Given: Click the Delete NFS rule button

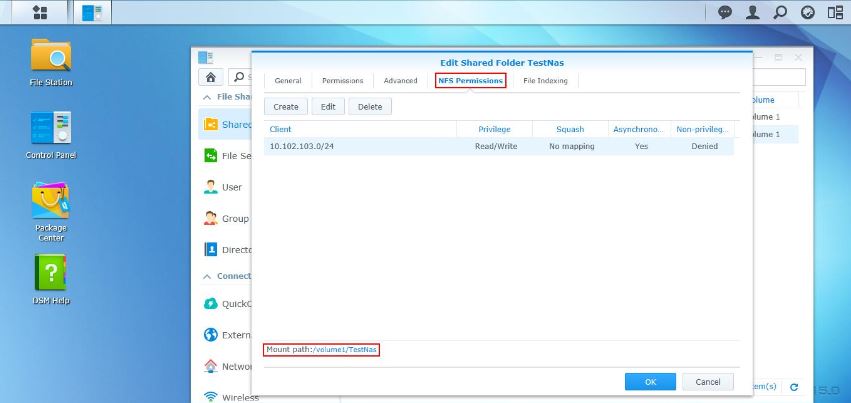Looking at the screenshot, I should click(x=370, y=107).
